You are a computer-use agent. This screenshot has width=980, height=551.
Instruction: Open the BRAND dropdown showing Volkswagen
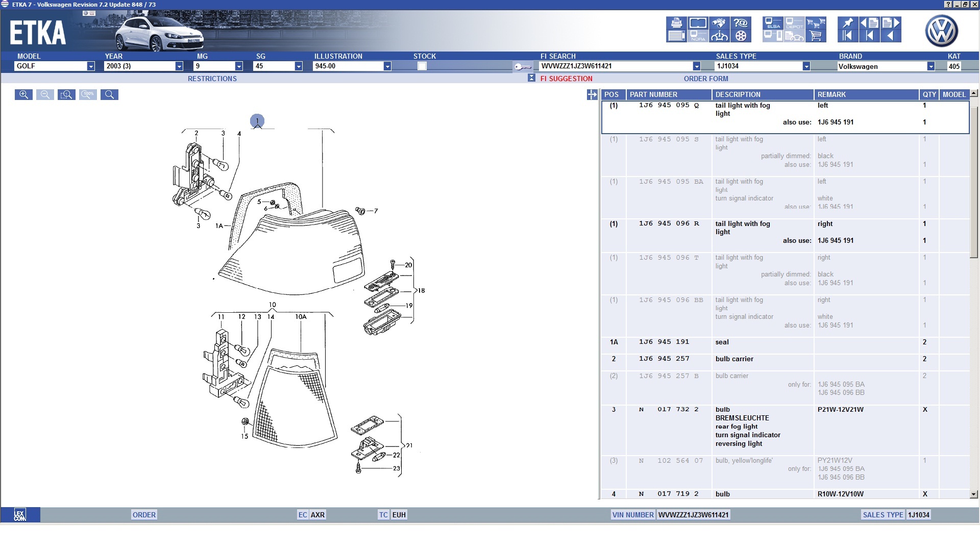click(x=931, y=66)
